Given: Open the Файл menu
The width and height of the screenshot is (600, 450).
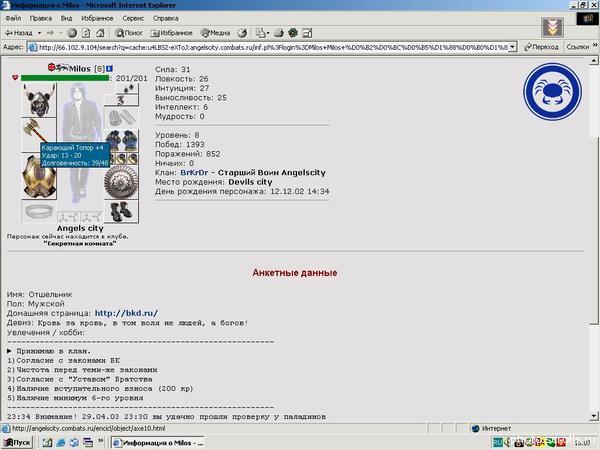Looking at the screenshot, I should click(x=13, y=18).
